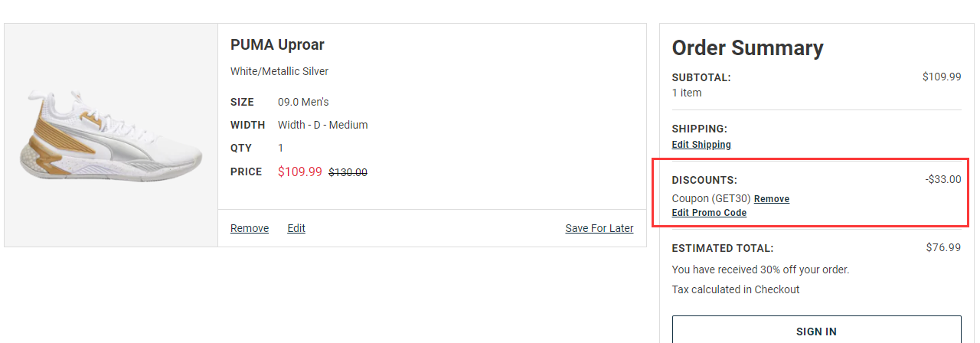Click the crossed-out $130.00 original price

tap(348, 172)
